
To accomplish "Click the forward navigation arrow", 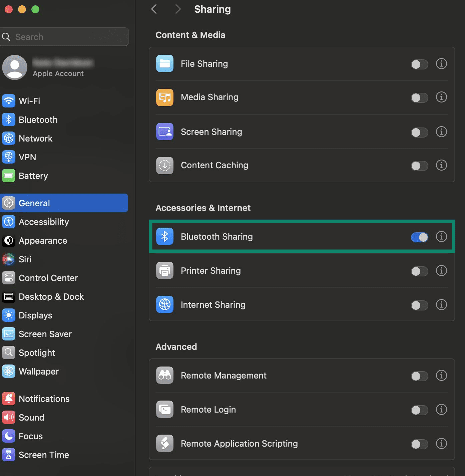I will point(178,9).
